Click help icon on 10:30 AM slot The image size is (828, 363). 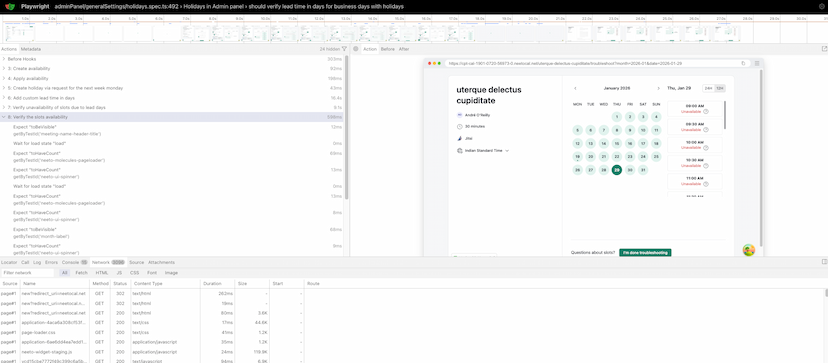(x=706, y=166)
